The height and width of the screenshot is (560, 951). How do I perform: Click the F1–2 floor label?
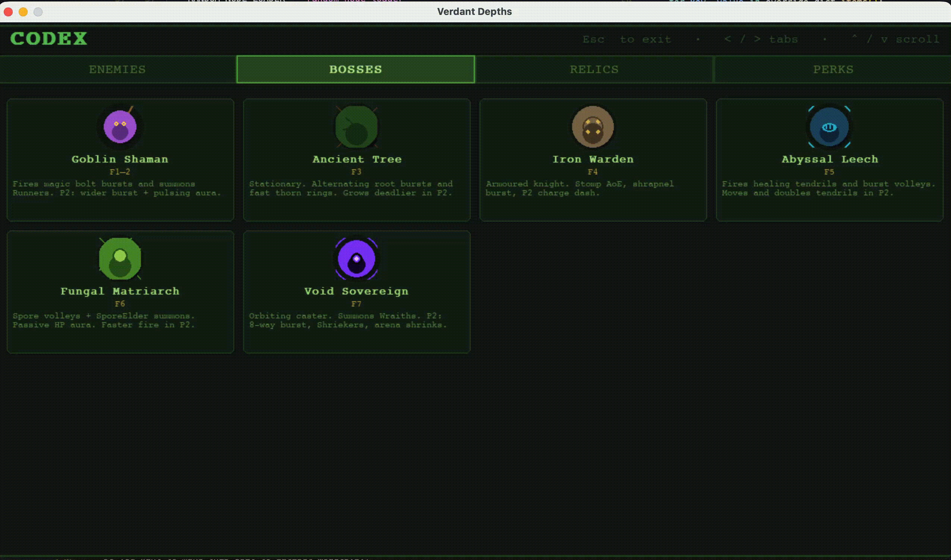pos(120,172)
